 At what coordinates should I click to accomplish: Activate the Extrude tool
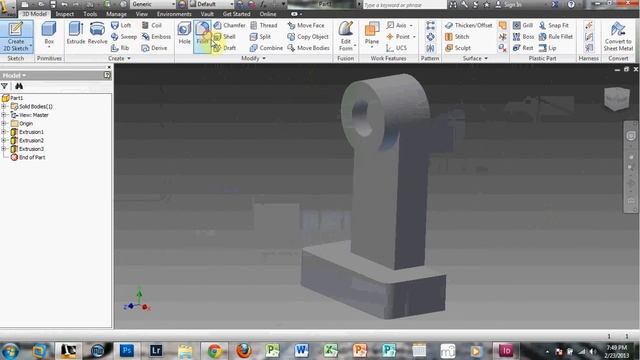pos(76,33)
